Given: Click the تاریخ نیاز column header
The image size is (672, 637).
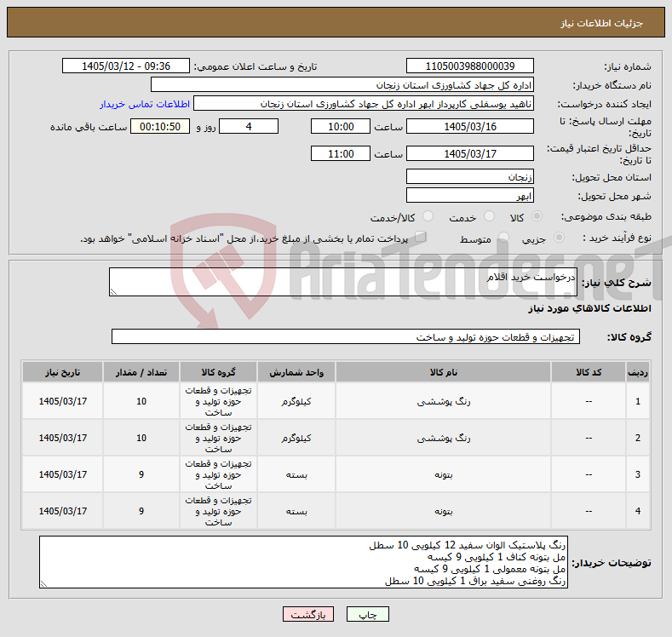Looking at the screenshot, I should click(62, 372).
